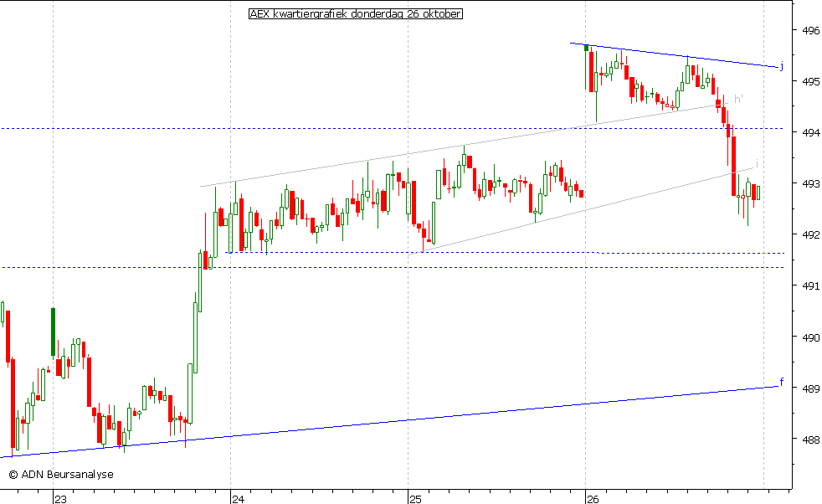This screenshot has width=822, height=504.
Task: Click trendline label 'f' near 489
Action: 782,382
